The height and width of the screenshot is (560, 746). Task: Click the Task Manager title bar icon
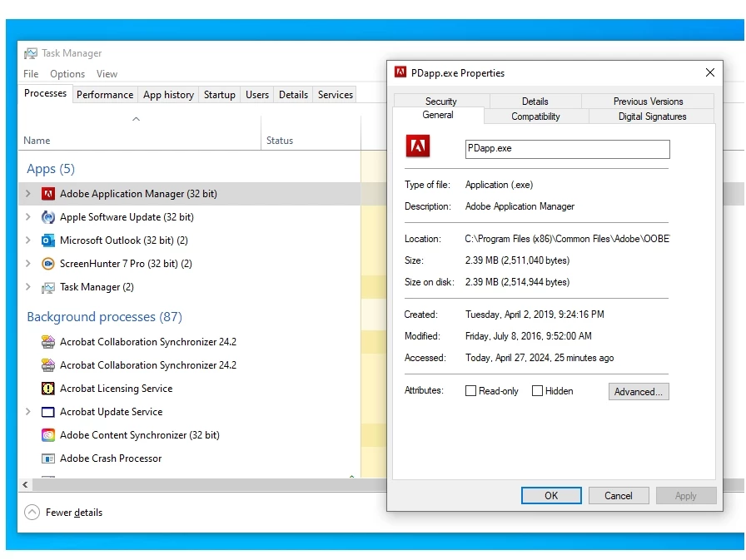pos(31,53)
